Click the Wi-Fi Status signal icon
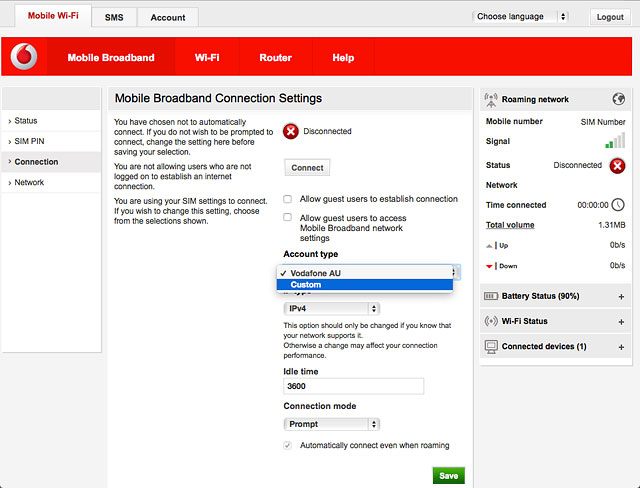This screenshot has width=640, height=488. 490,321
